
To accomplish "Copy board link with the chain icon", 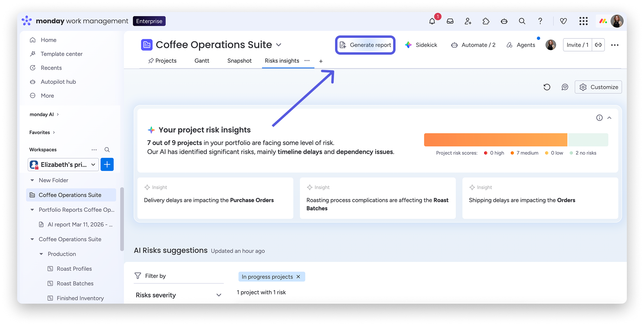I will [598, 45].
